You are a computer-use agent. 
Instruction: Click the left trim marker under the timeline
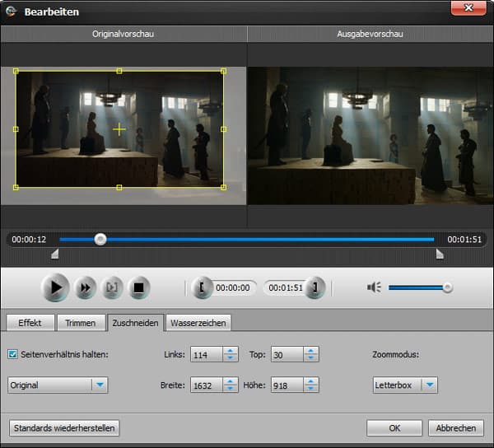pyautogui.click(x=55, y=254)
